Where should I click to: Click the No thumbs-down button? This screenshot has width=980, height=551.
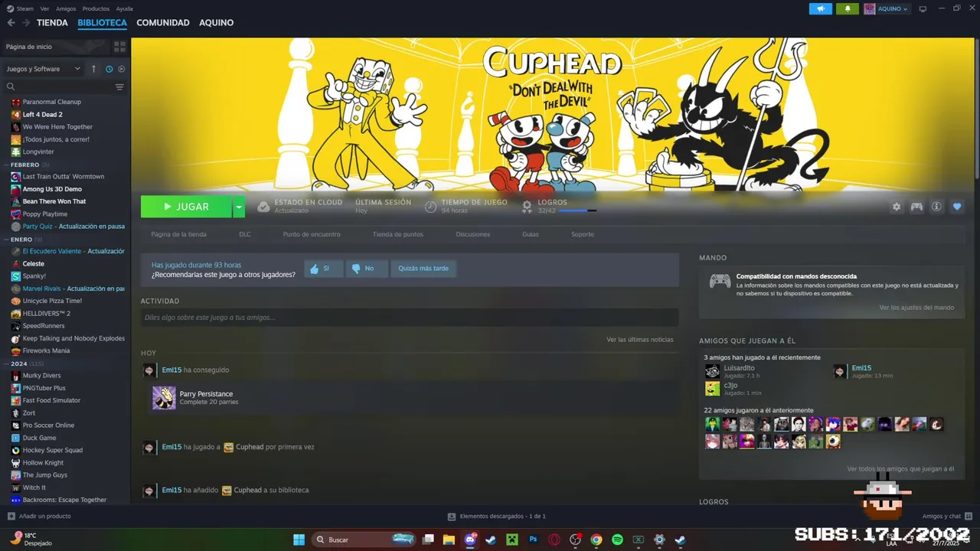(x=367, y=269)
